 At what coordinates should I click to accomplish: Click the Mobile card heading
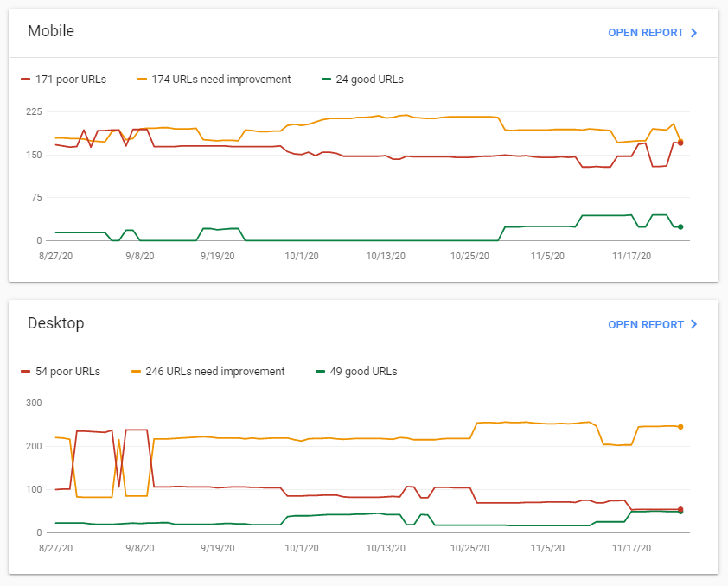(51, 31)
